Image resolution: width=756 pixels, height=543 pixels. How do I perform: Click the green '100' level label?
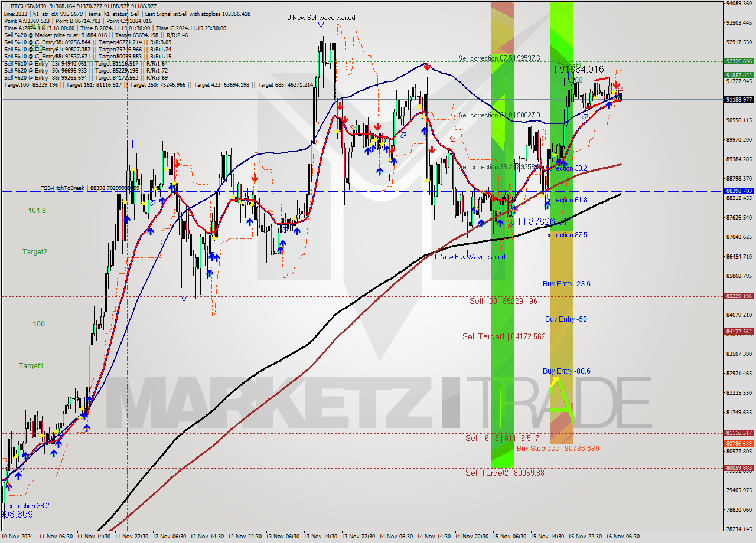tap(39, 324)
